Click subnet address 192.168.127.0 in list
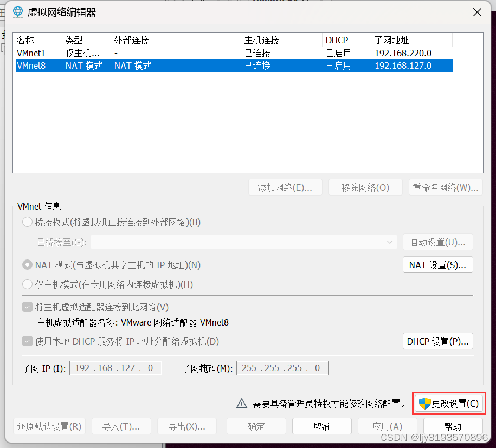The image size is (496, 448). [403, 66]
